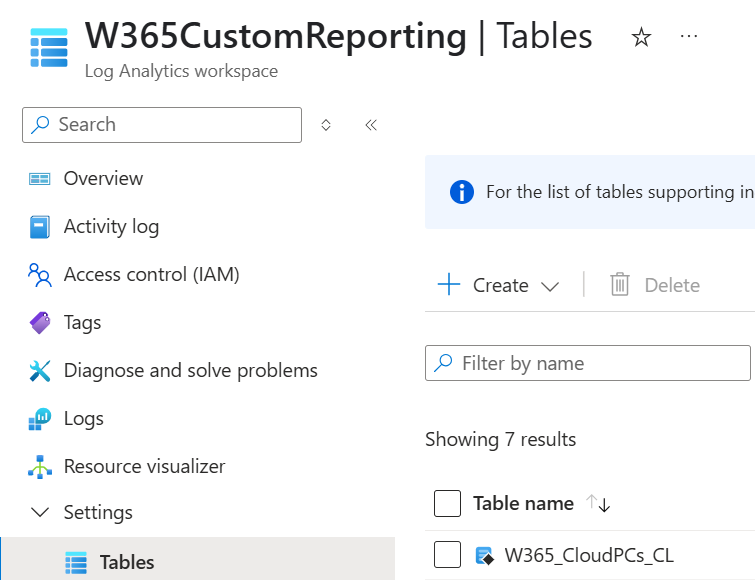Image resolution: width=755 pixels, height=580 pixels.
Task: Click the Overview icon in sidebar
Action: tap(39, 179)
